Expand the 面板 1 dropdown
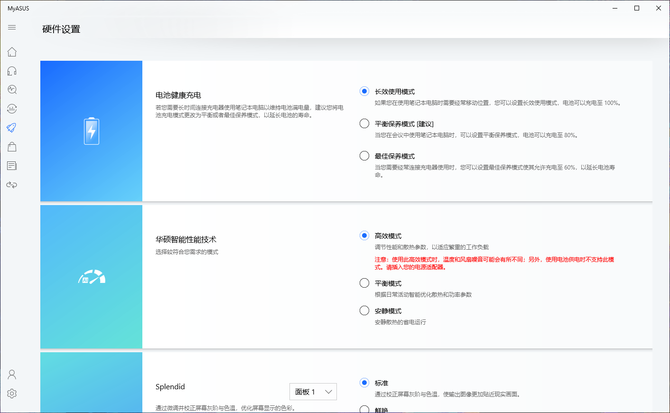670x413 pixels. pyautogui.click(x=313, y=392)
